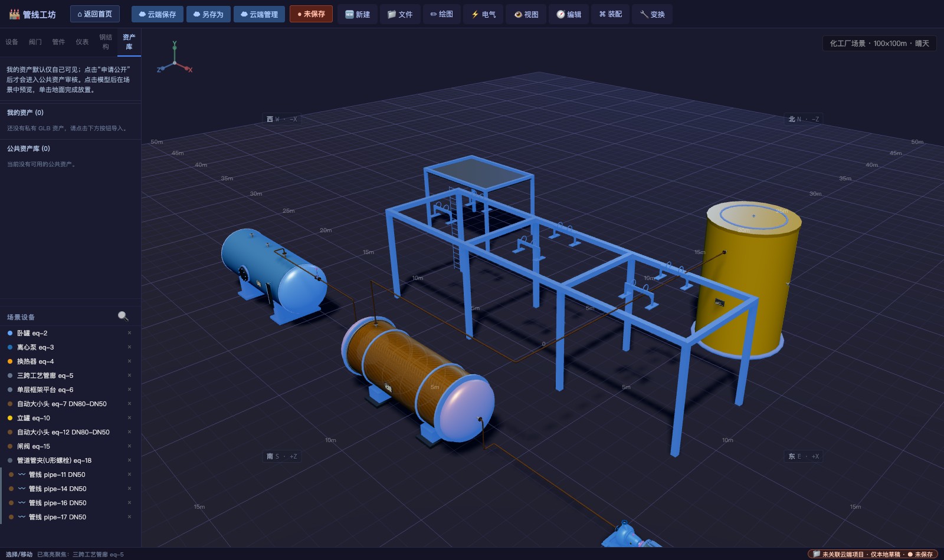
Task: Remove 换热器 eq-4 with its x button
Action: [x=129, y=361]
